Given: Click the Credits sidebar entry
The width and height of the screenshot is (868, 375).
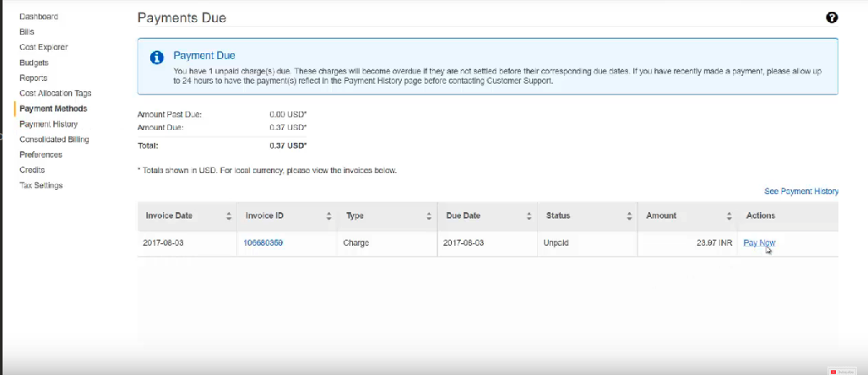Looking at the screenshot, I should pos(32,171).
